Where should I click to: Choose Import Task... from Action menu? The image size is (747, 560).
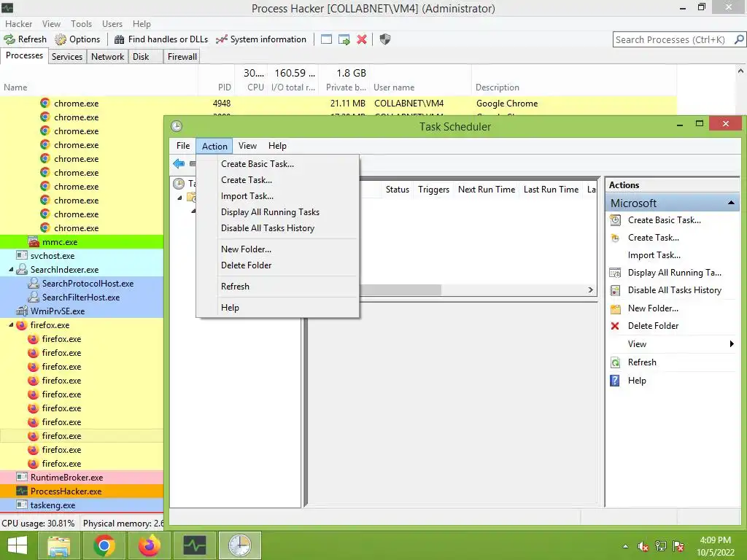pos(277,196)
